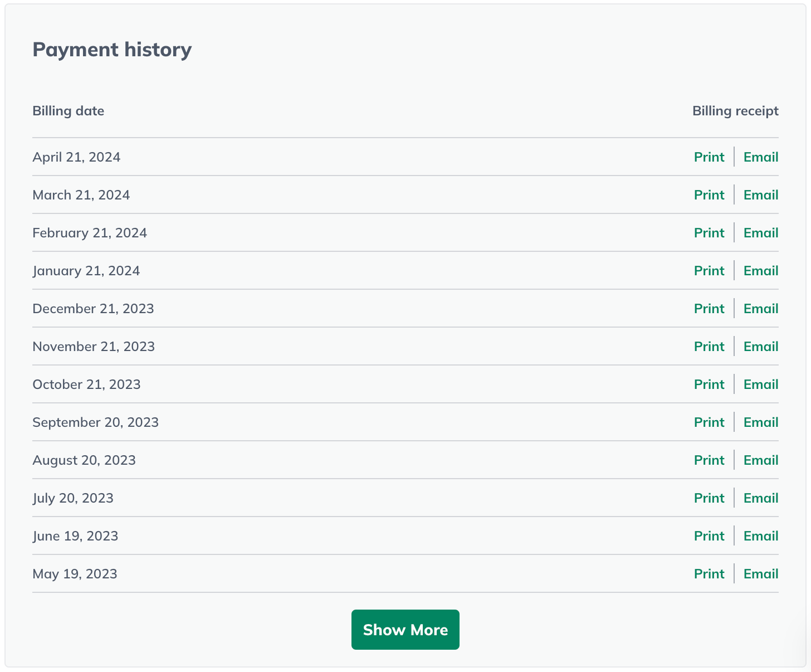This screenshot has width=811, height=672.
Task: Print the November 21, 2023 receipt
Action: (x=709, y=347)
